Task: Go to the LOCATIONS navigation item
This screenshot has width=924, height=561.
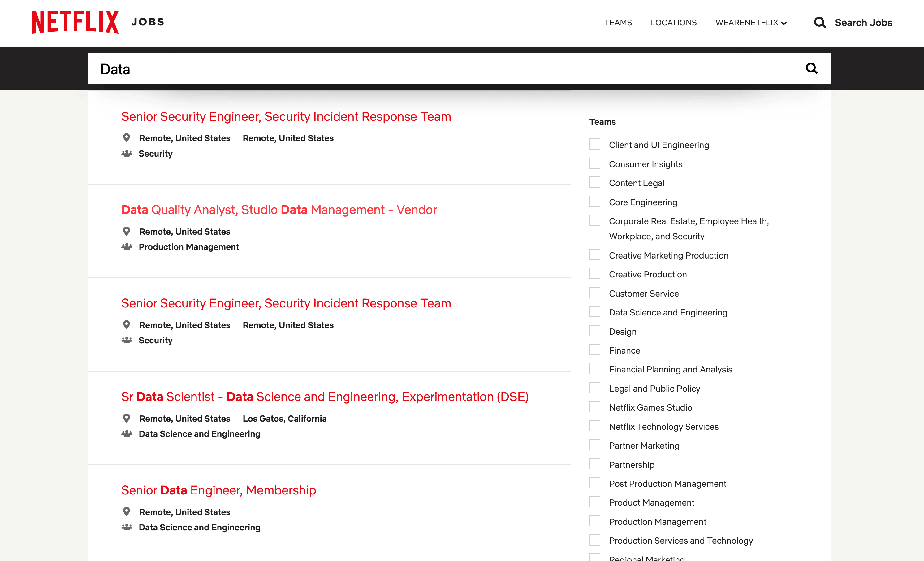Action: 673,23
